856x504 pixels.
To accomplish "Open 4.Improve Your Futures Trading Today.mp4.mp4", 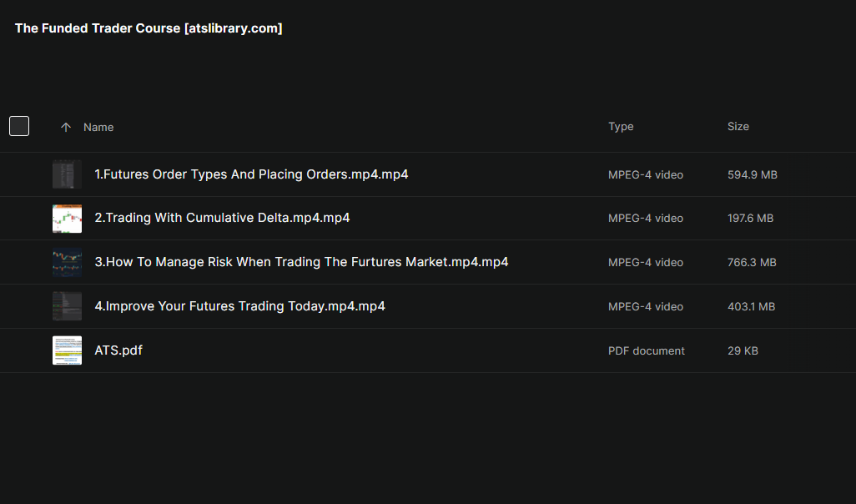I will pyautogui.click(x=239, y=305).
